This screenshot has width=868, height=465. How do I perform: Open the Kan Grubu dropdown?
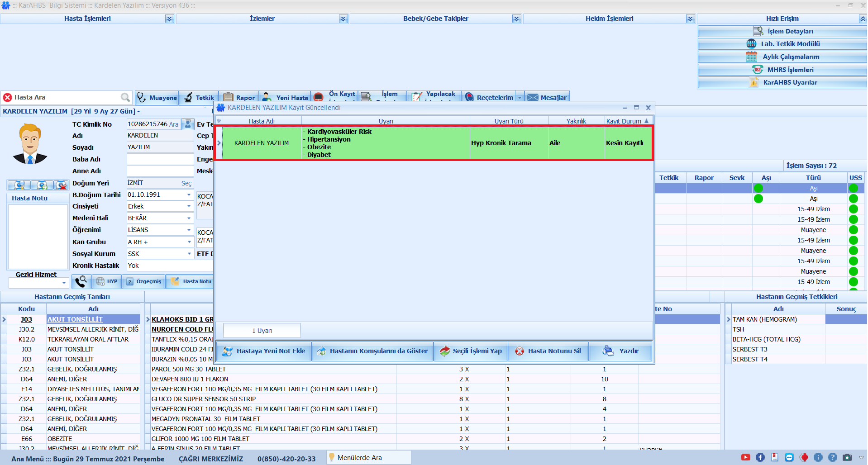189,242
